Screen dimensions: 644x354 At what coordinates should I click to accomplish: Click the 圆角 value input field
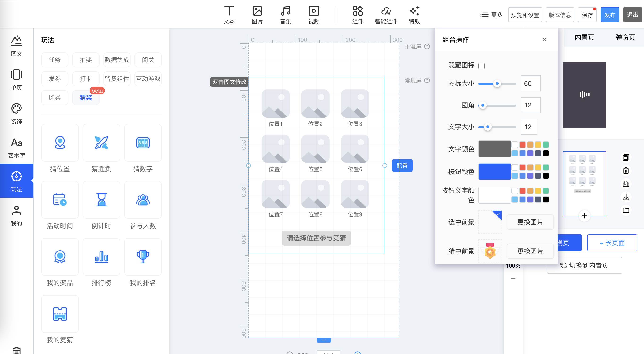pyautogui.click(x=530, y=105)
